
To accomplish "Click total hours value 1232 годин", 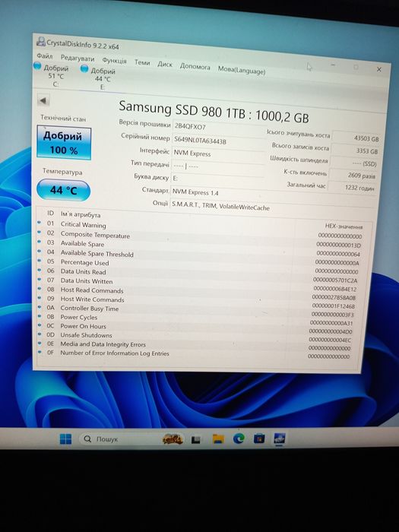I will (351, 187).
